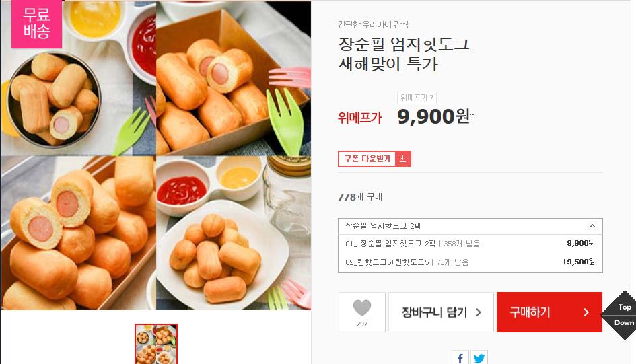
Task: Click the heart wishlist icon
Action: click(362, 307)
